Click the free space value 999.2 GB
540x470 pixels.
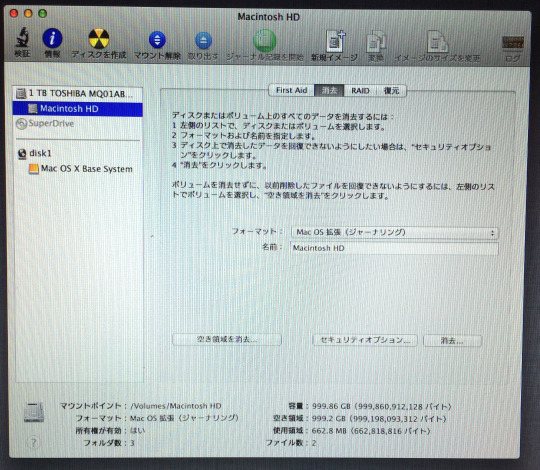pyautogui.click(x=328, y=419)
